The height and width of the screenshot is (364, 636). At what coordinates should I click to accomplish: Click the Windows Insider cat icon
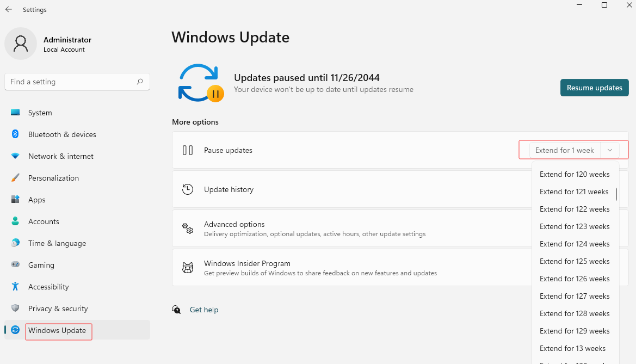[187, 268]
